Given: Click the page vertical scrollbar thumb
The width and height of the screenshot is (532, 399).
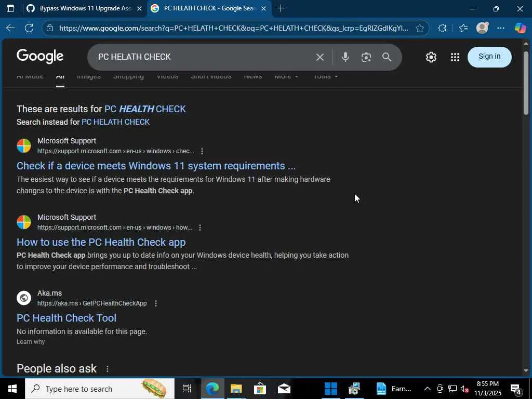Looking at the screenshot, I should [x=526, y=83].
